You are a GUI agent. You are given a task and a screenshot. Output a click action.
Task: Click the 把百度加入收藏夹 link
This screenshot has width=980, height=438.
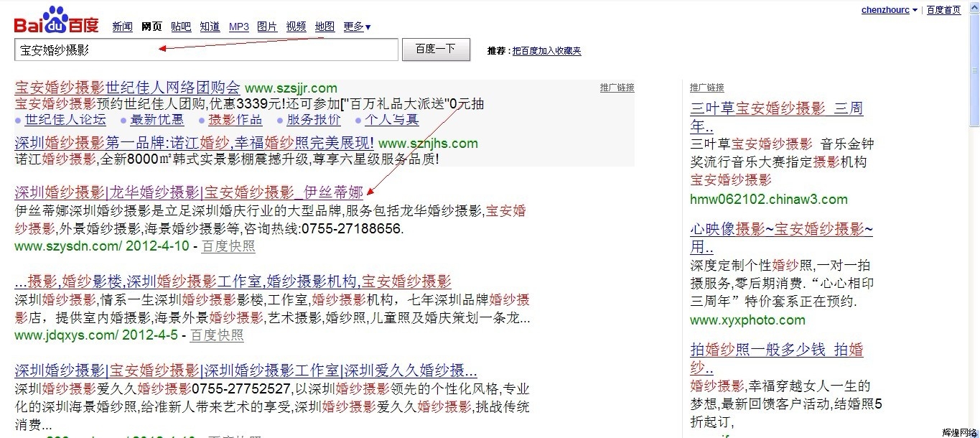(x=546, y=51)
